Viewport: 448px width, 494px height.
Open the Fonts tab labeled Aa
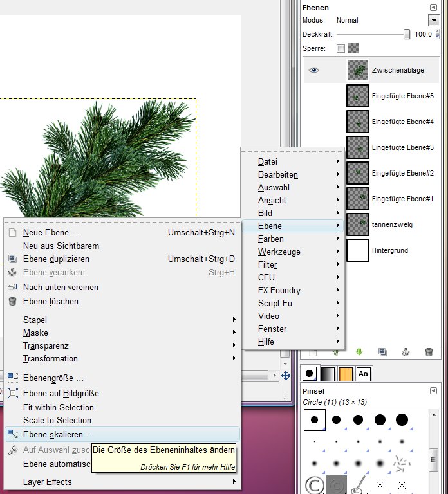click(364, 374)
